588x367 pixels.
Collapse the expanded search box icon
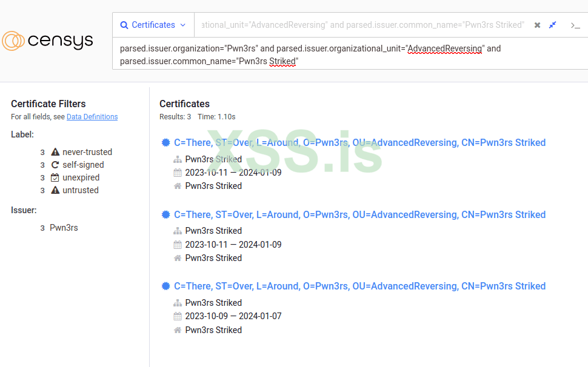(x=552, y=25)
